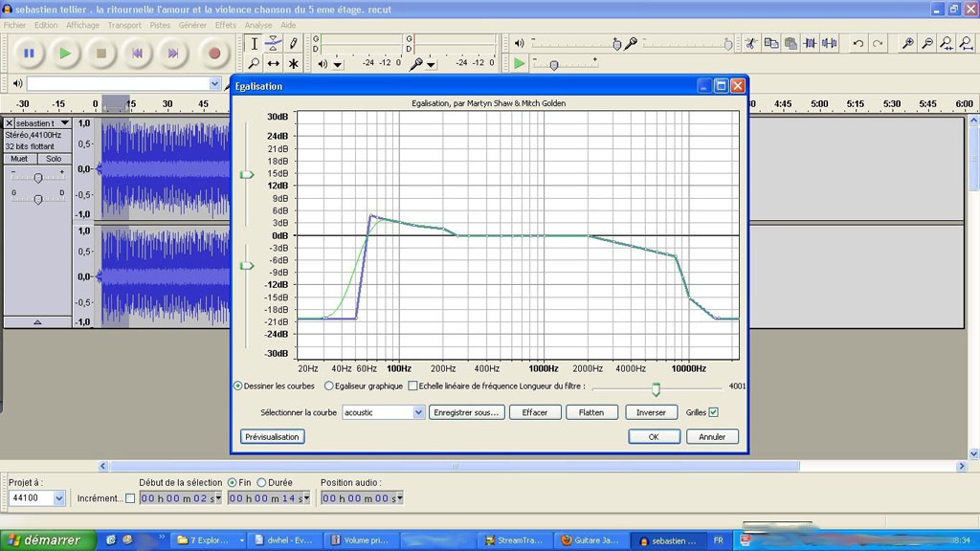Toggle Solo on the track
Screen dimensions: 980x551
tap(55, 159)
